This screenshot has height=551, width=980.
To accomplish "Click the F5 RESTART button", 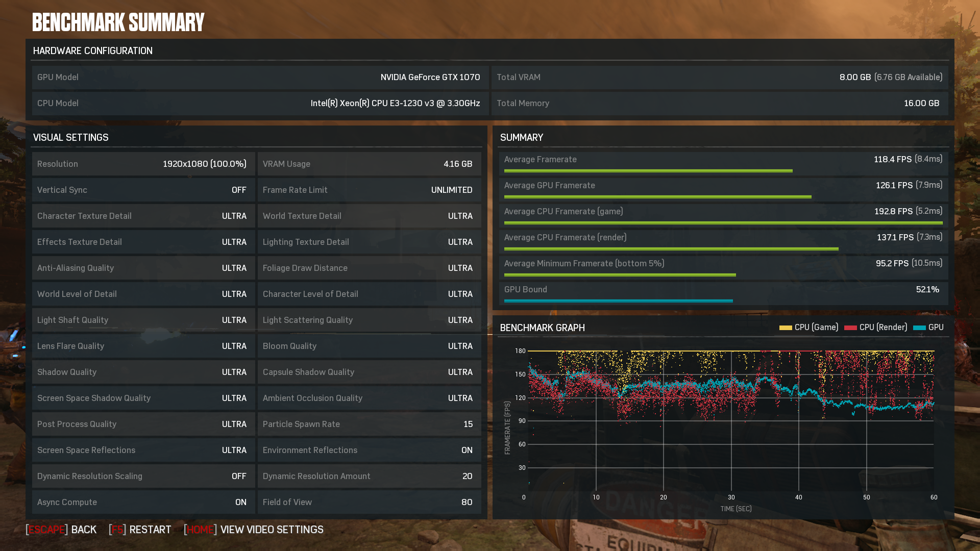I will coord(140,530).
